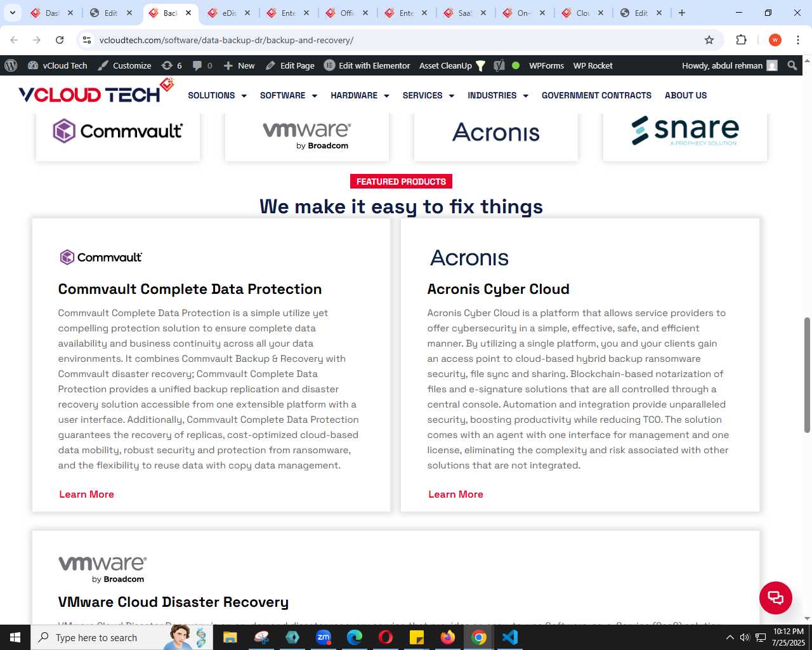The image size is (812, 650).
Task: Click the FEATURED PRODUCTS badge
Action: tap(401, 182)
